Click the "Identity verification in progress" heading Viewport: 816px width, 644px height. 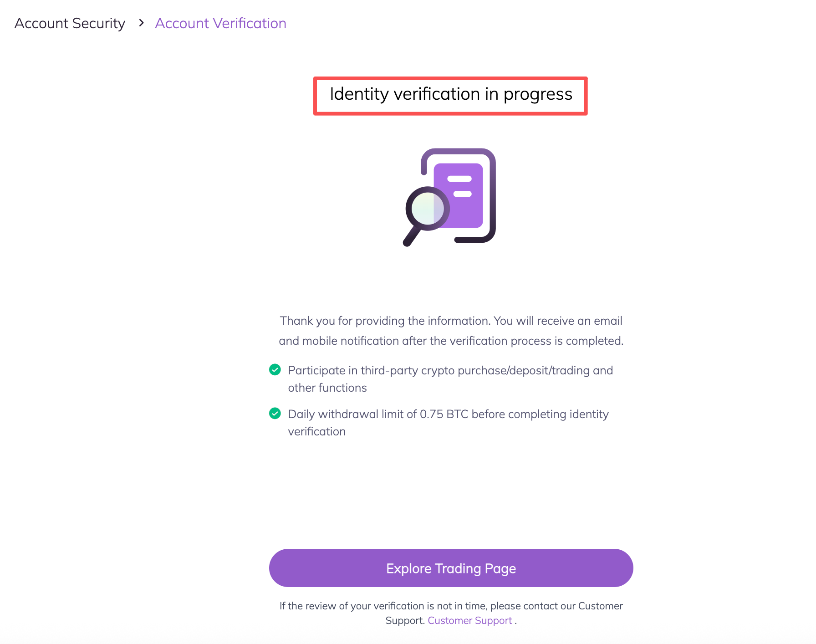(x=451, y=94)
